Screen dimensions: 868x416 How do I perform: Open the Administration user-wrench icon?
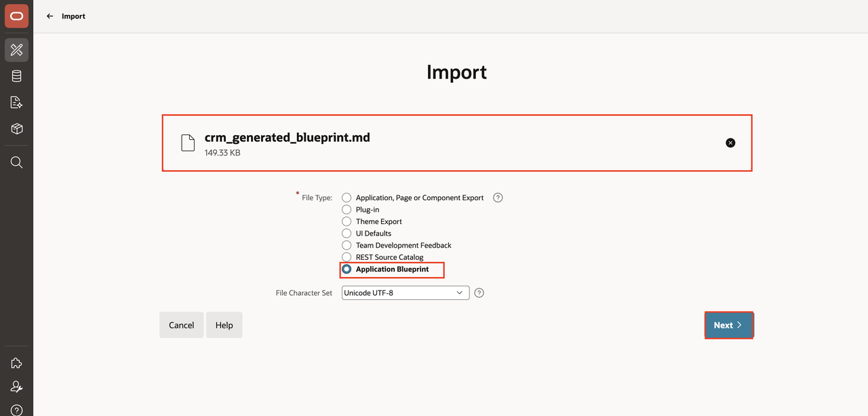point(16,387)
